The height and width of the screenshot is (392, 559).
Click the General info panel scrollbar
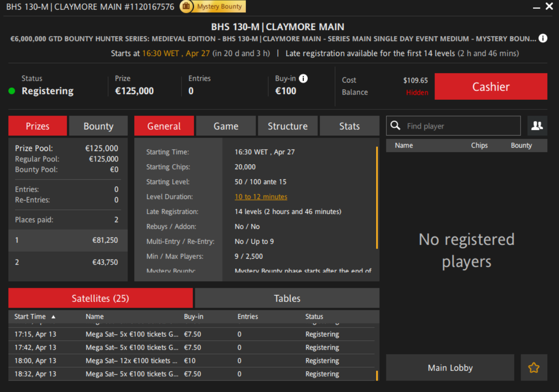[377, 199]
